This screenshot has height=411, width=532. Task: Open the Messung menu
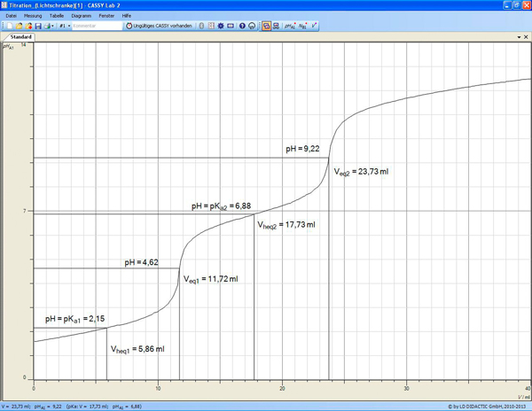click(x=33, y=16)
